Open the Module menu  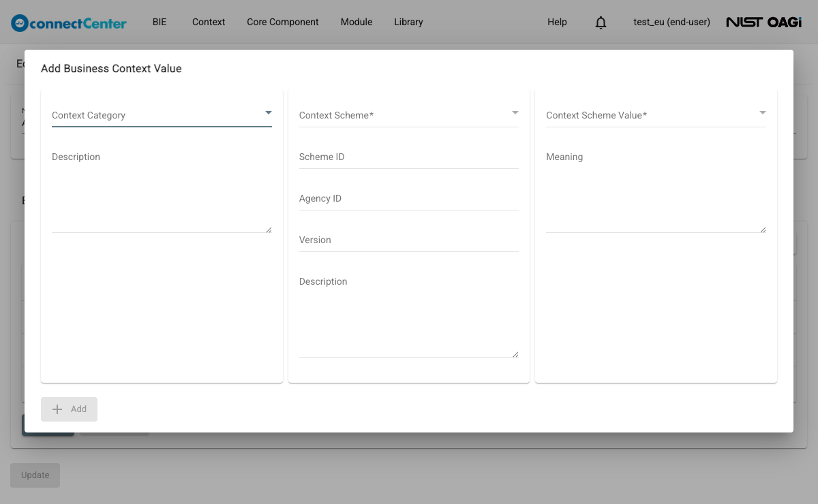pyautogui.click(x=357, y=22)
